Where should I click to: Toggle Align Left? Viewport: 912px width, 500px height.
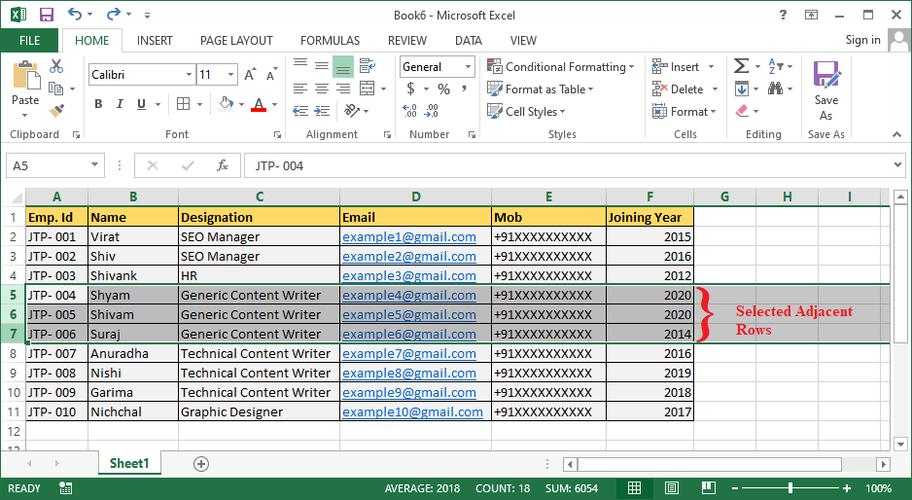[300, 88]
